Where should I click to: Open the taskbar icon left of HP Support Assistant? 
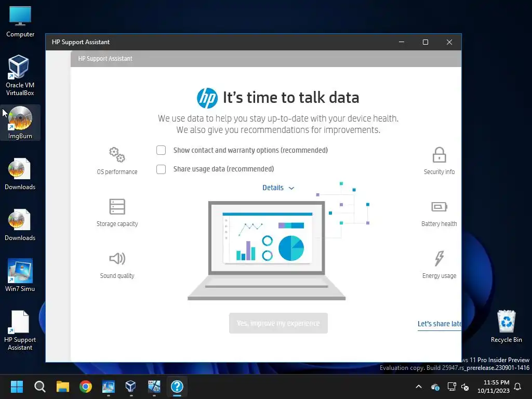point(154,387)
